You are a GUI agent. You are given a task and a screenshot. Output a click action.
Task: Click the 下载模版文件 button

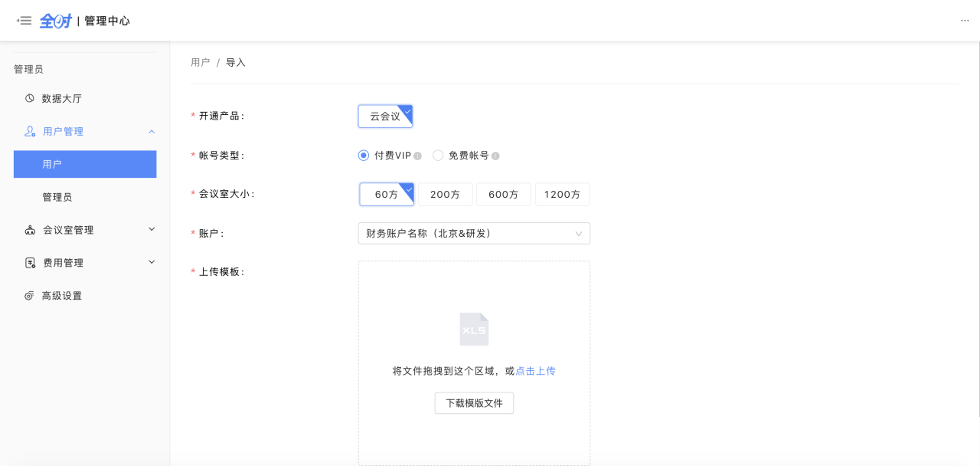click(474, 403)
